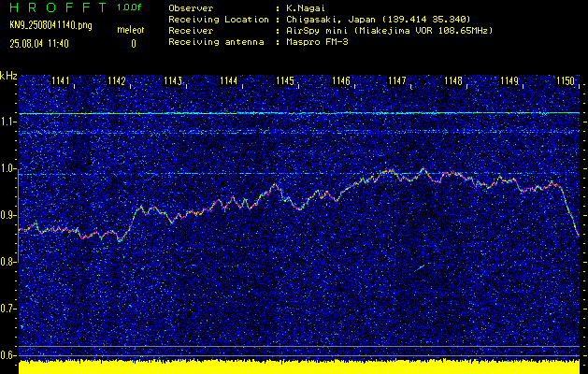The image size is (588, 374).
Task: Click the 1145 time marker
Action: click(285, 80)
